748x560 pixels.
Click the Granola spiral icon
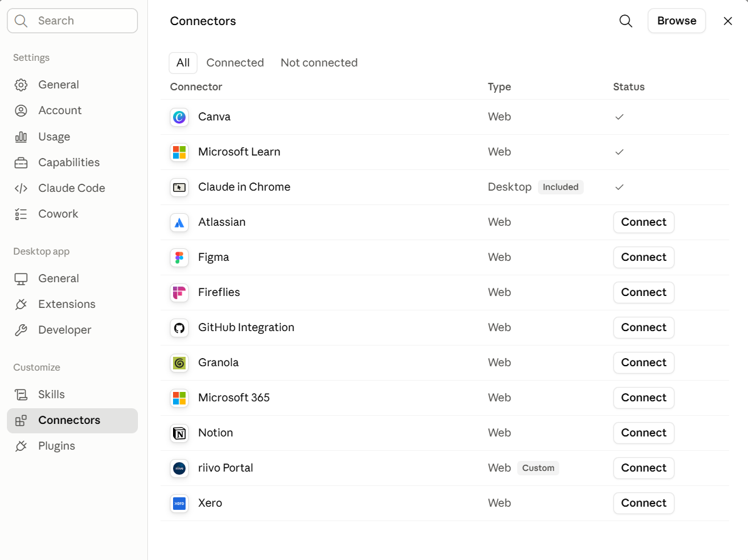tap(179, 363)
